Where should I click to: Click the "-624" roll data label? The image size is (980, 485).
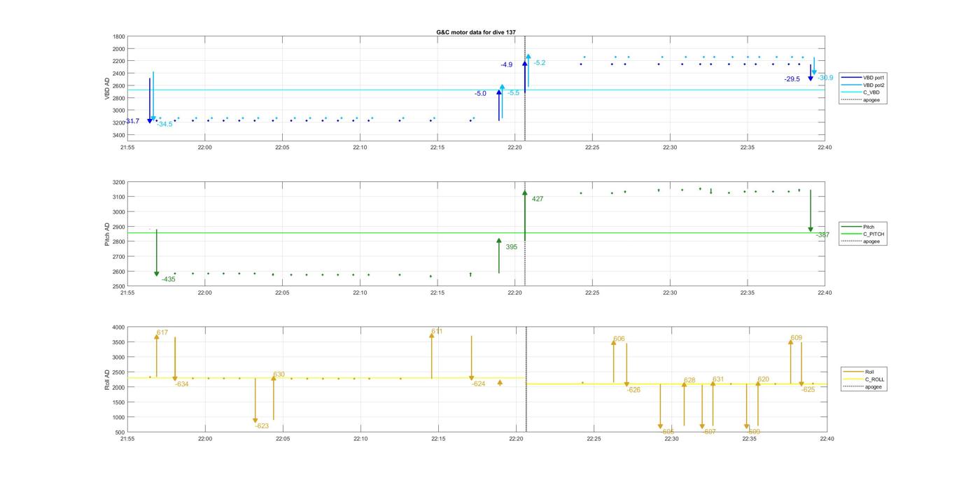click(478, 384)
